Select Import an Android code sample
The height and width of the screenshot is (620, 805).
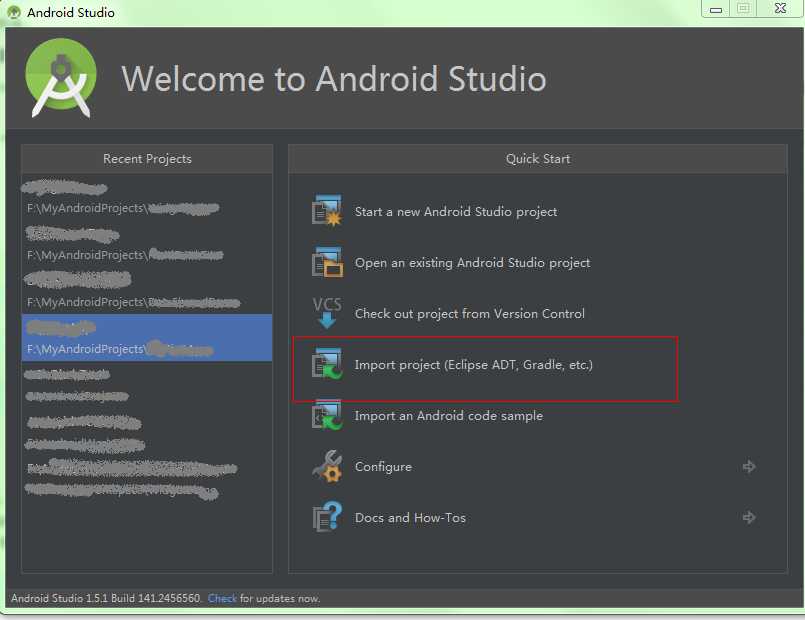(449, 415)
